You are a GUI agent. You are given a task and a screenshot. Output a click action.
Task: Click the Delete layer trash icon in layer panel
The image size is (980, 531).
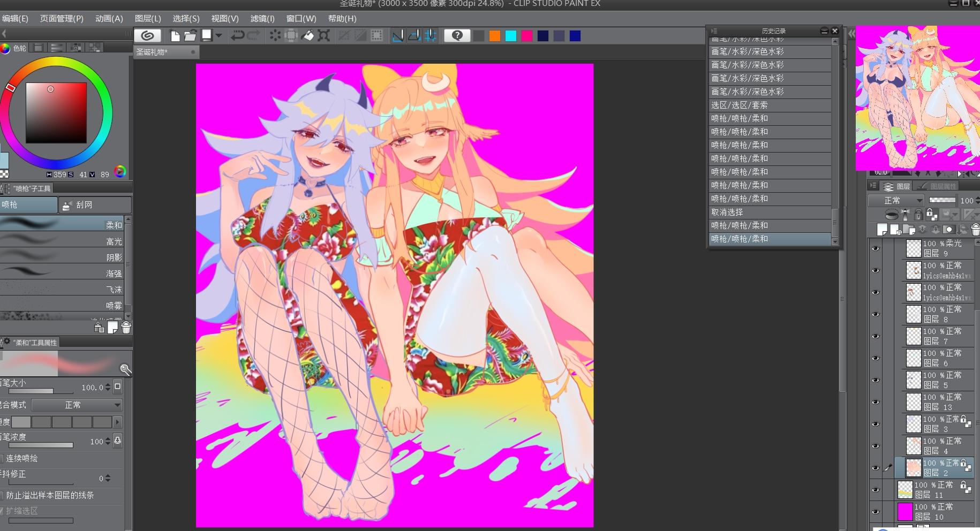(x=975, y=230)
